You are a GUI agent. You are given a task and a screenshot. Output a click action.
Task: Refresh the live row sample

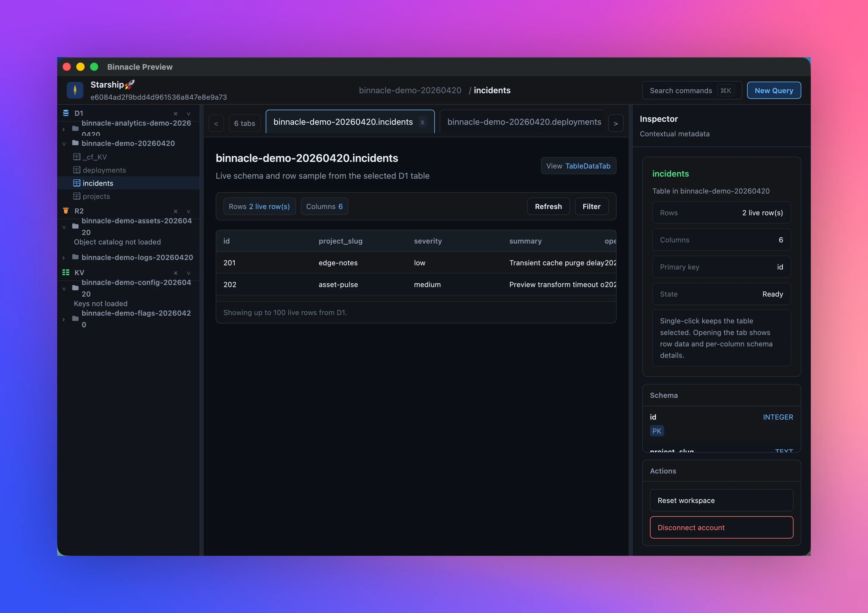(548, 206)
